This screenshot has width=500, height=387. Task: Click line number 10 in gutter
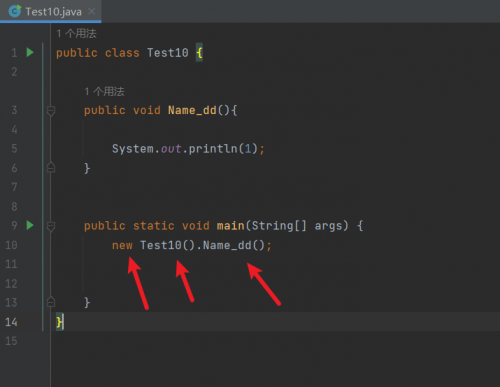click(x=11, y=245)
